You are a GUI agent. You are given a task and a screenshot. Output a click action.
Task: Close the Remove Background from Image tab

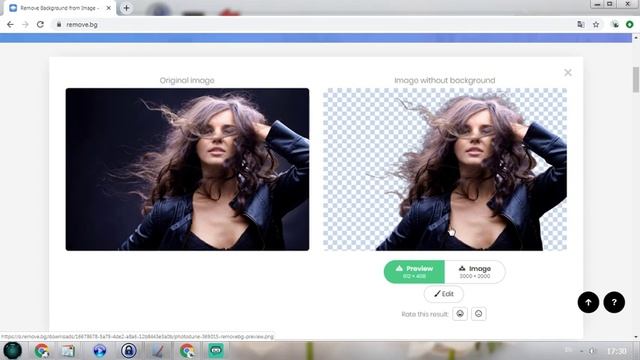[x=109, y=8]
